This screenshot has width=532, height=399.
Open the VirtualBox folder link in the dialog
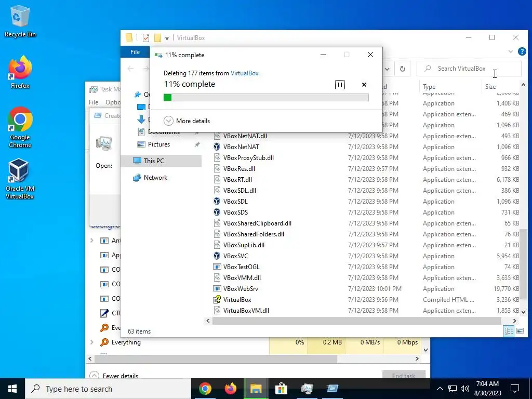pyautogui.click(x=244, y=73)
